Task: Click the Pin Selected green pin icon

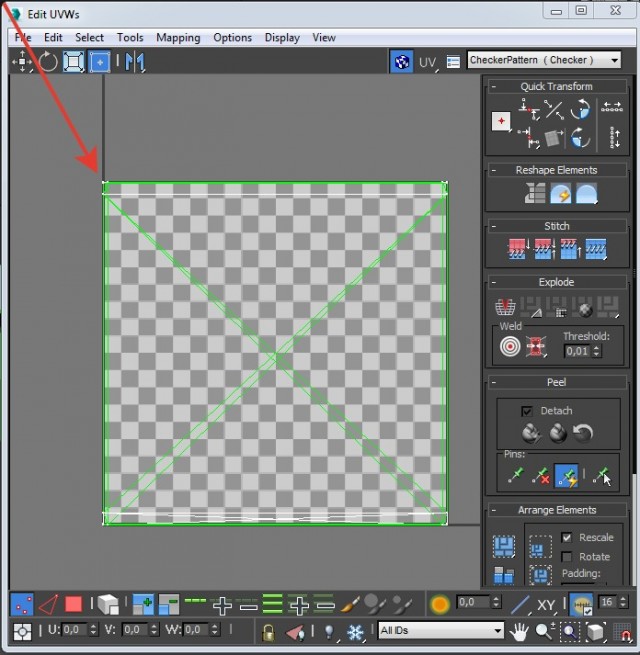Action: pos(516,476)
